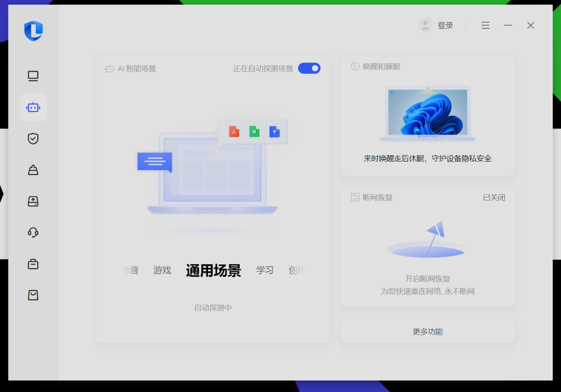Select the AI robot sidebar icon
561x392 pixels.
pos(33,108)
